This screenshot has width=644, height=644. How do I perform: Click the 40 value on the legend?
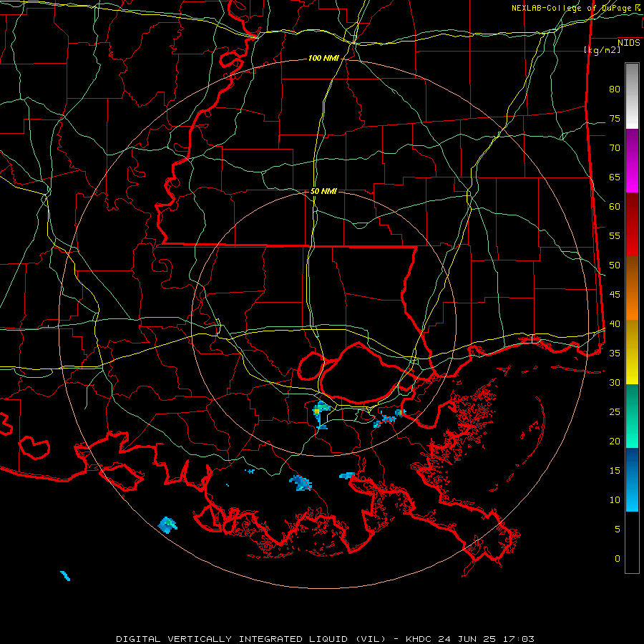(x=615, y=324)
